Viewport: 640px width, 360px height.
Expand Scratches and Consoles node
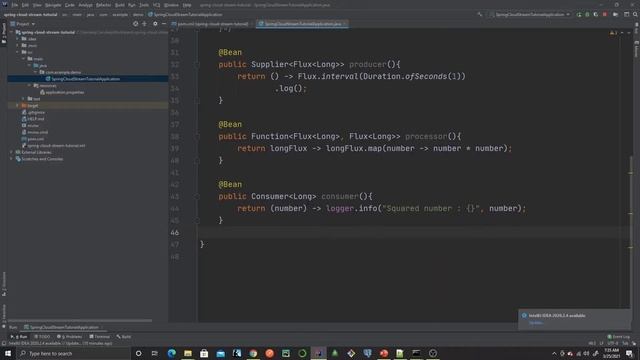[x=12, y=159]
